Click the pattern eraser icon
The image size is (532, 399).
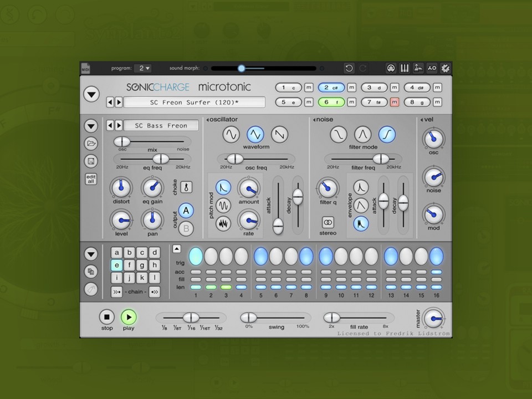(91, 289)
